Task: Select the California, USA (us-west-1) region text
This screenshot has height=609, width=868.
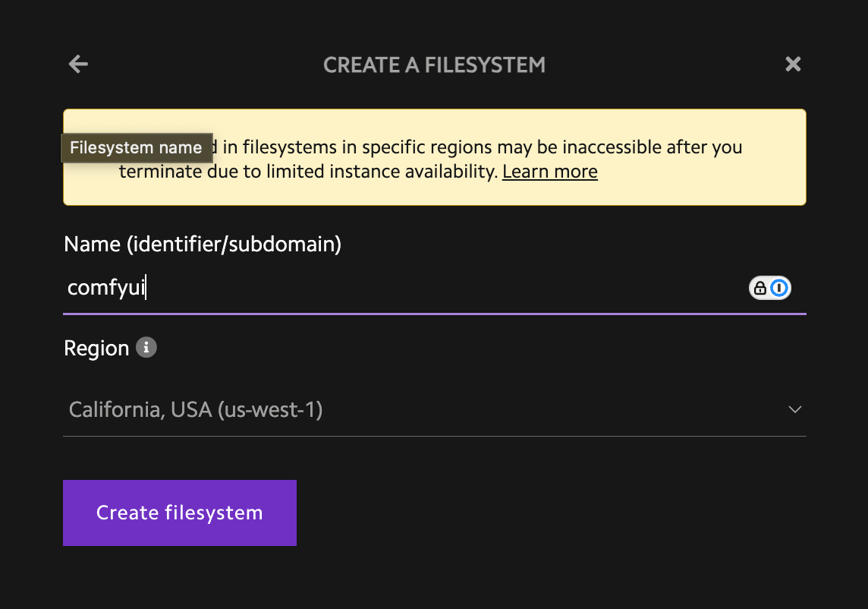Action: (x=196, y=410)
